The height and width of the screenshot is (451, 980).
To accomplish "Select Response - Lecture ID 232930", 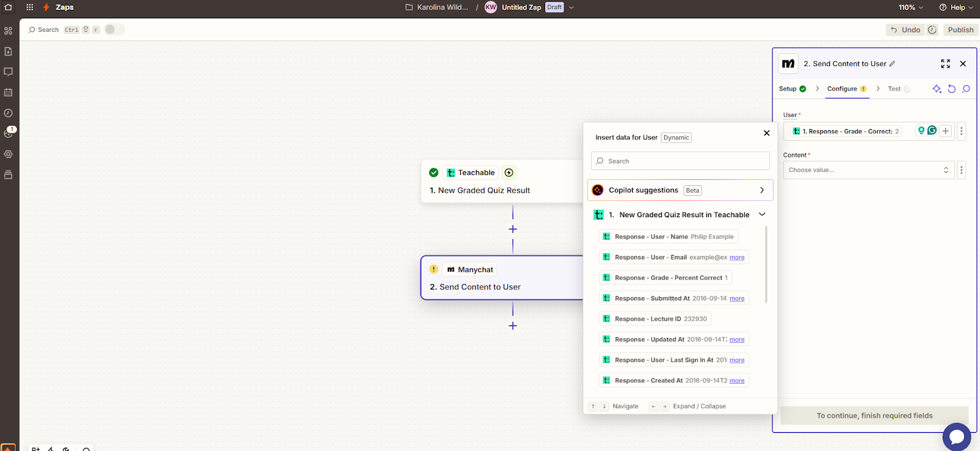I will [655, 319].
